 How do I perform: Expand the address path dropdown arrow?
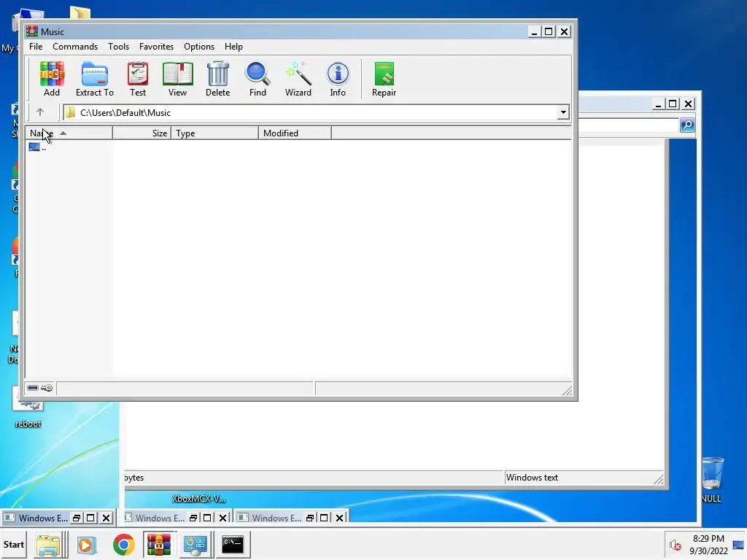tap(563, 113)
